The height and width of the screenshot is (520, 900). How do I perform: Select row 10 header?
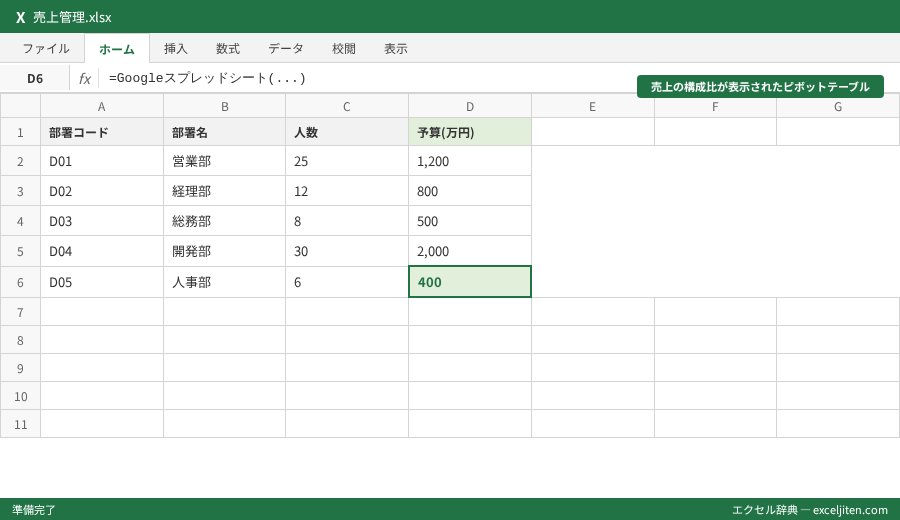[21, 396]
